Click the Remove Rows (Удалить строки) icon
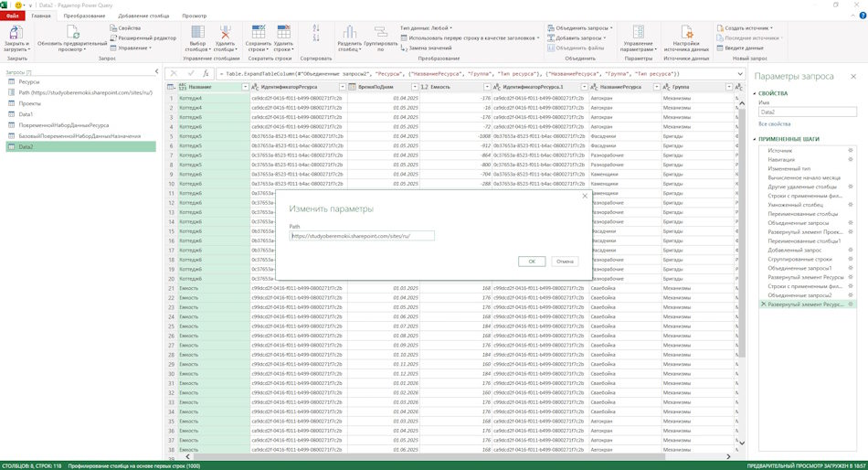868x470 pixels. [283, 32]
